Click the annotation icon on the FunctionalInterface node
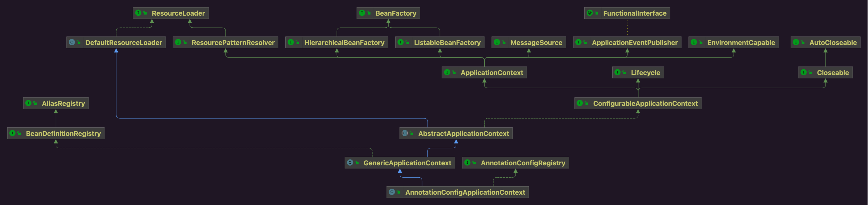The image size is (868, 205). click(x=590, y=13)
